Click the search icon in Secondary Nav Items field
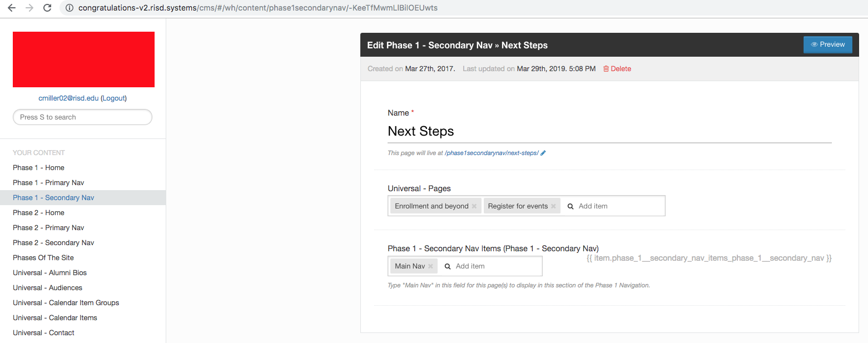The width and height of the screenshot is (868, 343). [448, 266]
